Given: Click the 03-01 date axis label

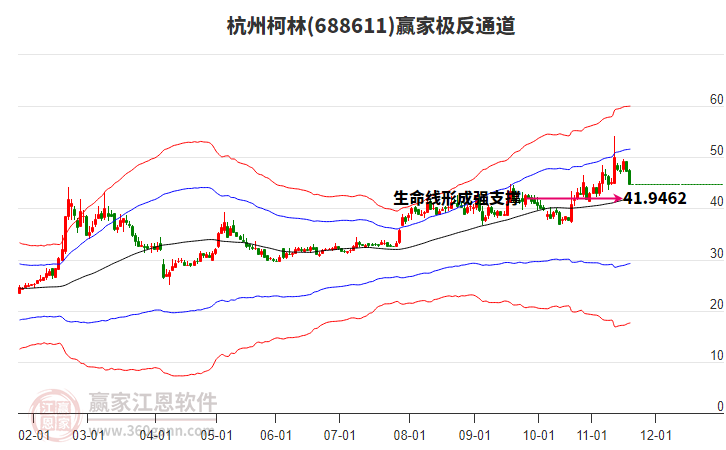Looking at the screenshot, I should 88,436.
